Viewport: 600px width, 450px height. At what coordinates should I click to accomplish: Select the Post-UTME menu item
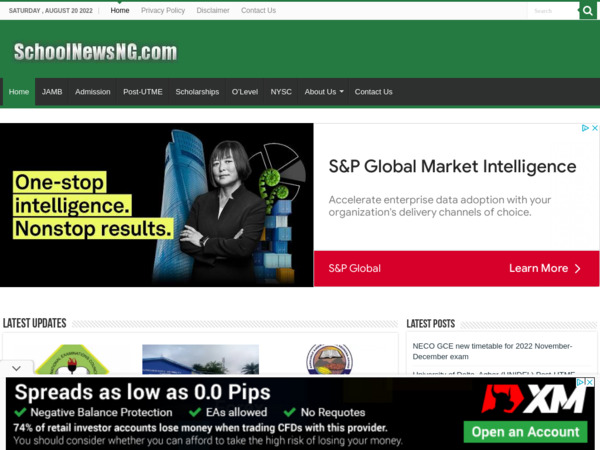[143, 92]
